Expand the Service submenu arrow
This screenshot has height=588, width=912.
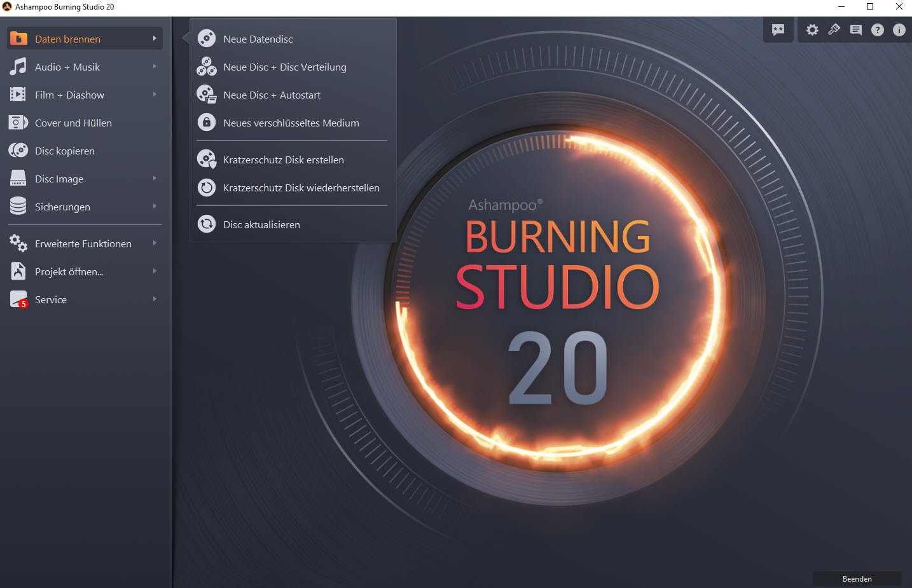[155, 299]
